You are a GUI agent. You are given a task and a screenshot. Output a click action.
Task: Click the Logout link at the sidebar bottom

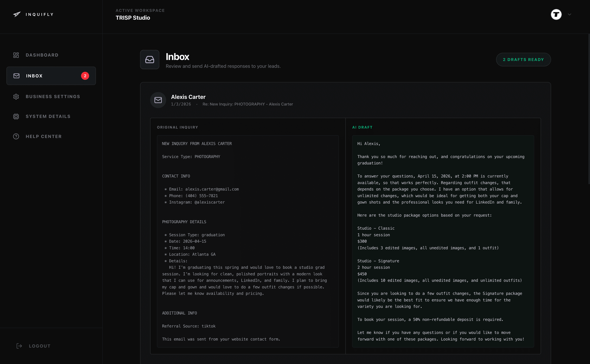click(x=40, y=346)
